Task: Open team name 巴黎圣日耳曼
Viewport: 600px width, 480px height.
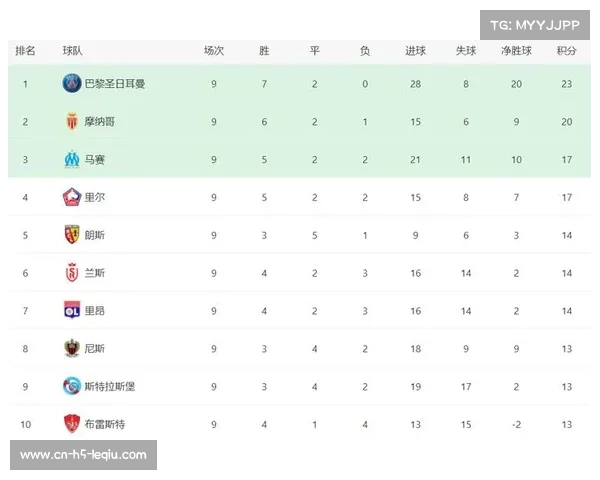Action: coord(115,84)
